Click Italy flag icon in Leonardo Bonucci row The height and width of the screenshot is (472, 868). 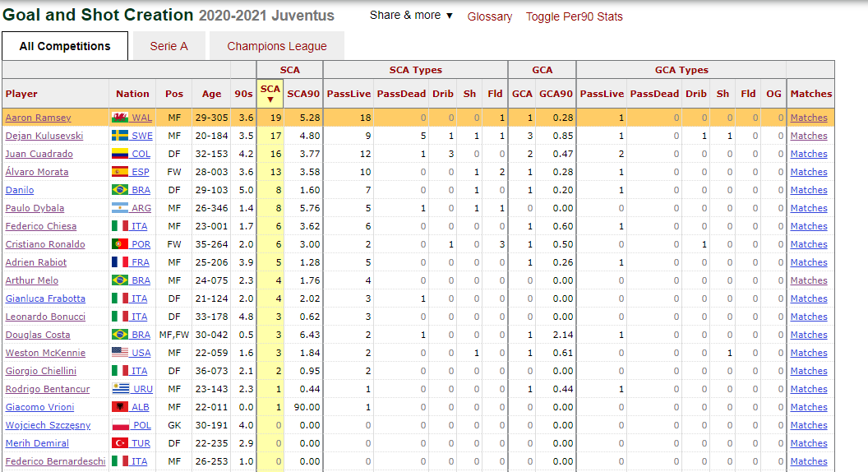(x=120, y=317)
